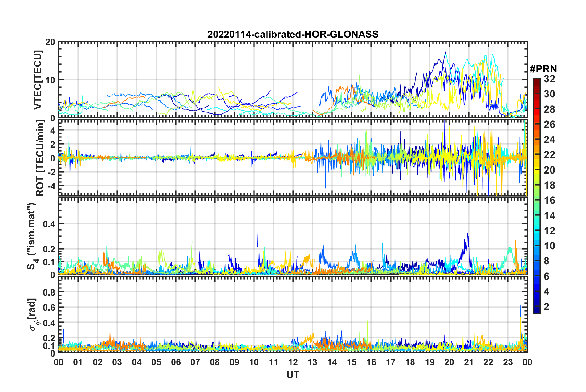Click the "4" label on the PRN colorbar
The image size is (586, 392).
tap(547, 292)
